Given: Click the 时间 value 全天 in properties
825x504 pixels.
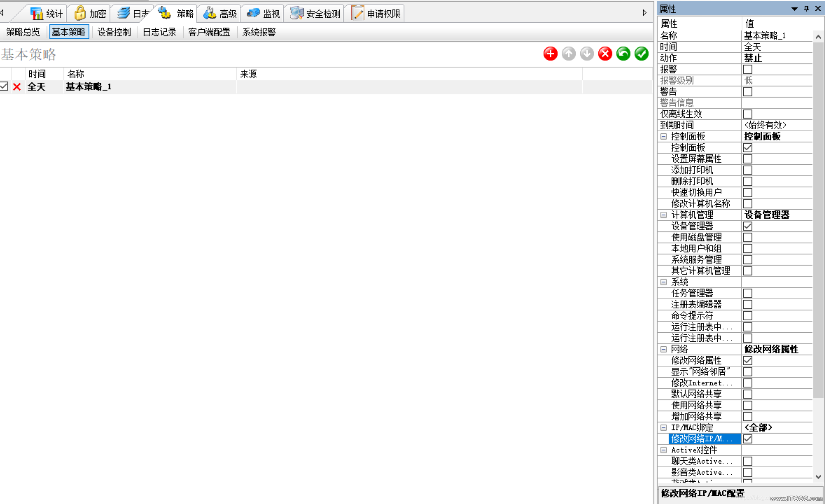Looking at the screenshot, I should 777,47.
